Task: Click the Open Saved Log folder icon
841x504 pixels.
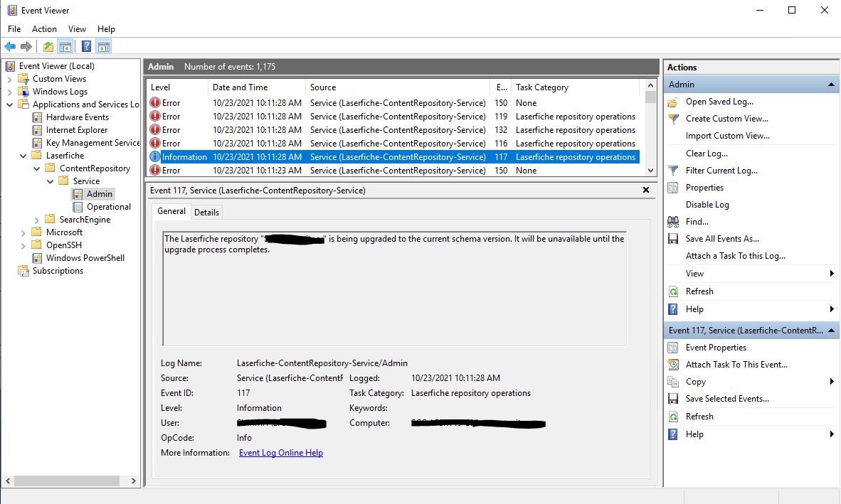Action: pos(673,102)
